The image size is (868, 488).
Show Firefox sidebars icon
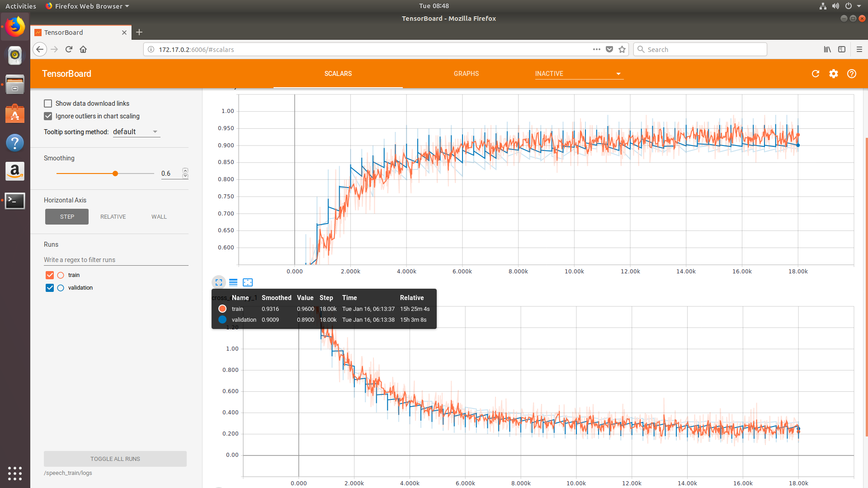click(x=842, y=49)
